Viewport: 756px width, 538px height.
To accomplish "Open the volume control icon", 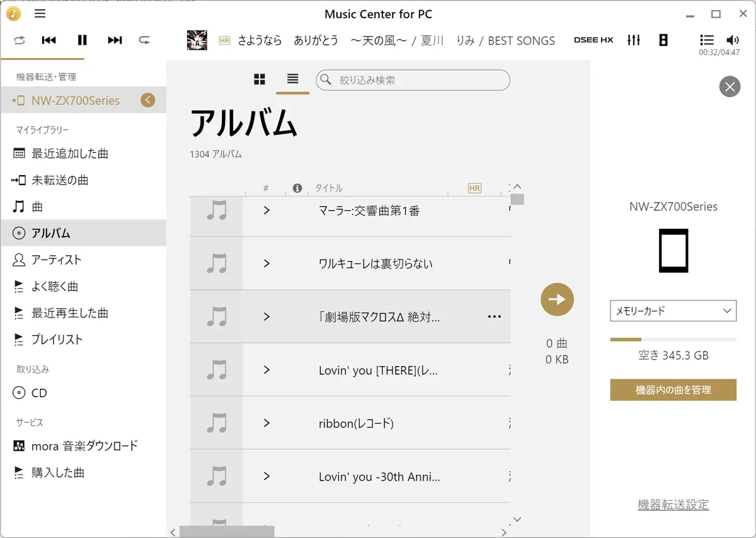I will [732, 40].
